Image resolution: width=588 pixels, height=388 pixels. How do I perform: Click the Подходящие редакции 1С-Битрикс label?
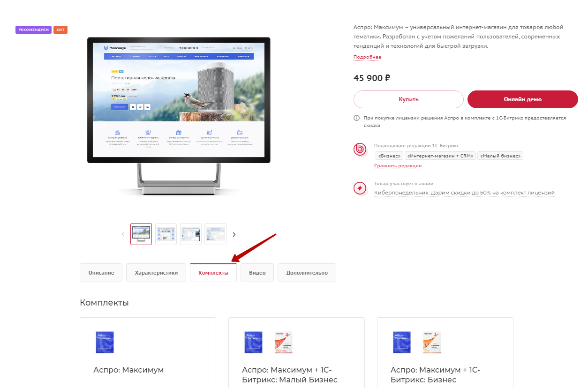coord(416,146)
